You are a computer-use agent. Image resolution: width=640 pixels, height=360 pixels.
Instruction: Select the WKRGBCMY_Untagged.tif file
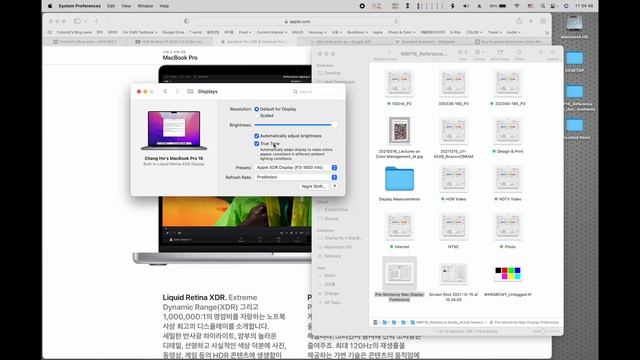[x=507, y=273]
